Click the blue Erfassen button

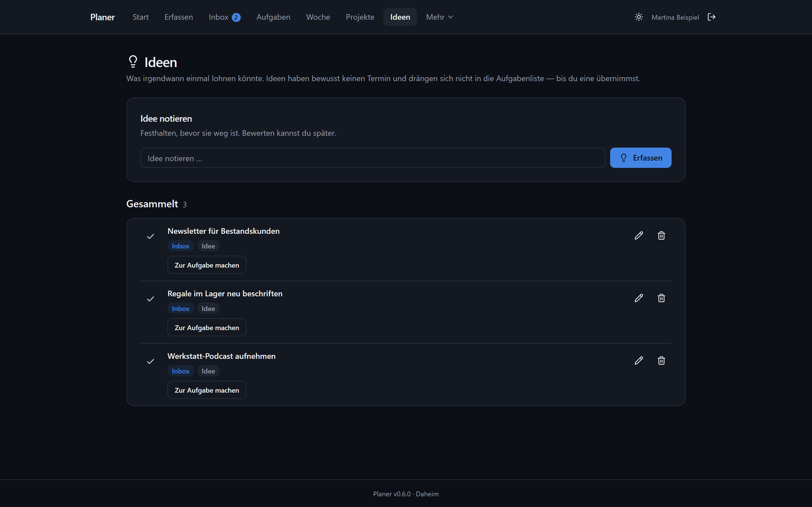click(x=641, y=158)
